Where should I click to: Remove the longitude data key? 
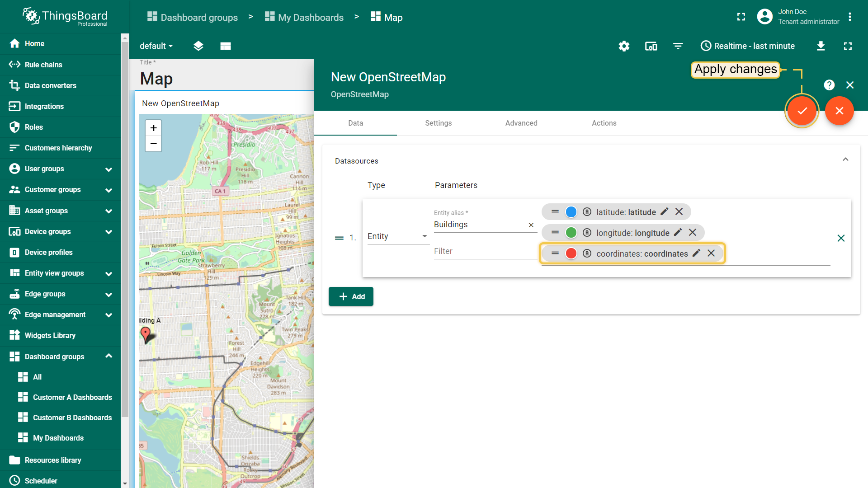tap(693, 232)
